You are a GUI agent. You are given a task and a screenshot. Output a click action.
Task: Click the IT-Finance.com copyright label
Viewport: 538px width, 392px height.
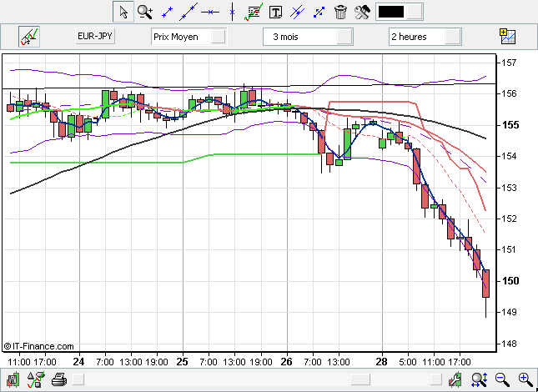pyautogui.click(x=38, y=346)
